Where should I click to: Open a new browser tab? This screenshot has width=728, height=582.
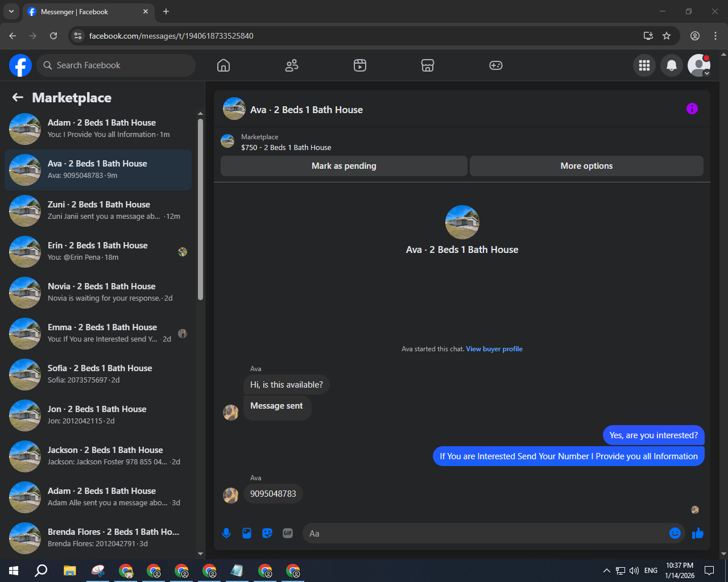click(x=166, y=11)
